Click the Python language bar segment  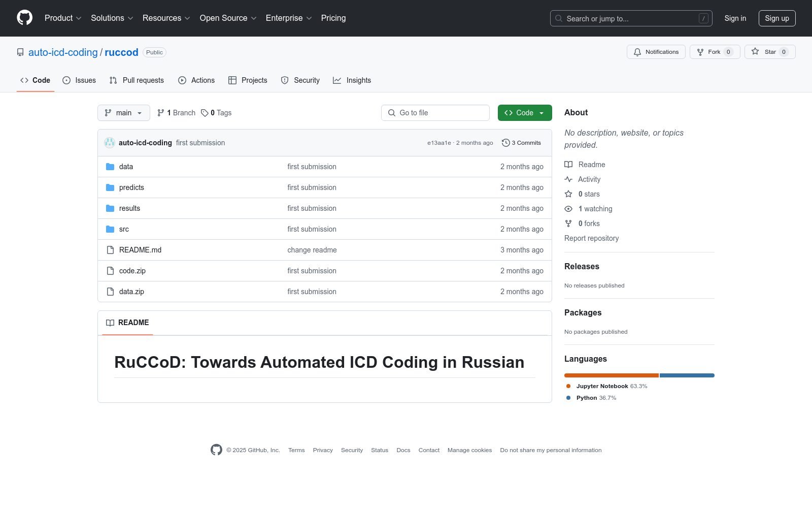[687, 375]
